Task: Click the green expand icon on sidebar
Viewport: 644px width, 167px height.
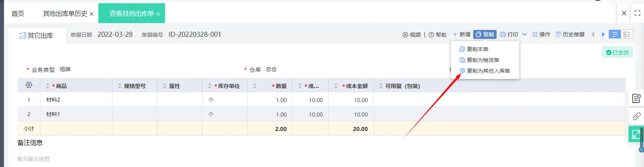Action: point(636,134)
